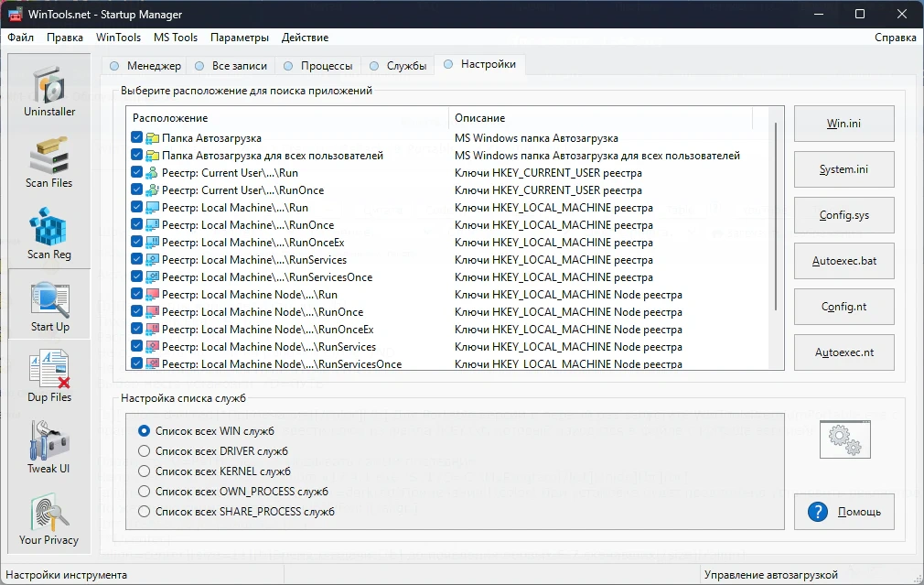Click the locations list vertical scrollbar
The image size is (924, 585).
point(776,216)
